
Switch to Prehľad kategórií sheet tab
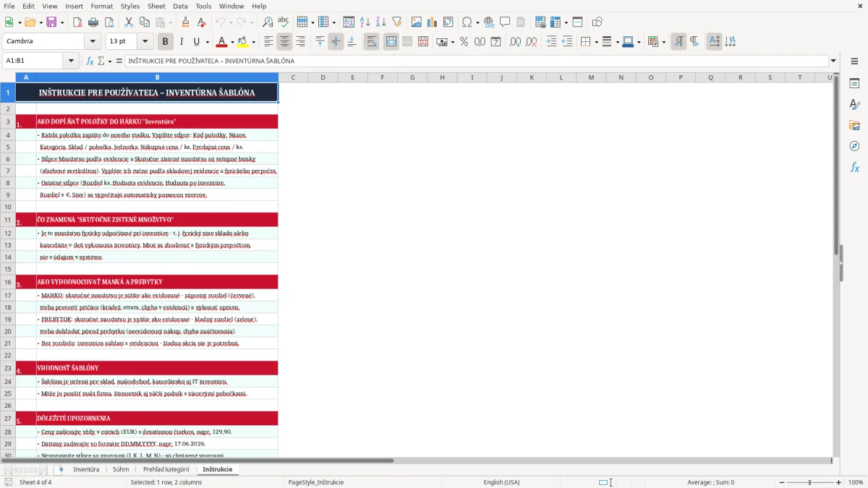tap(166, 469)
